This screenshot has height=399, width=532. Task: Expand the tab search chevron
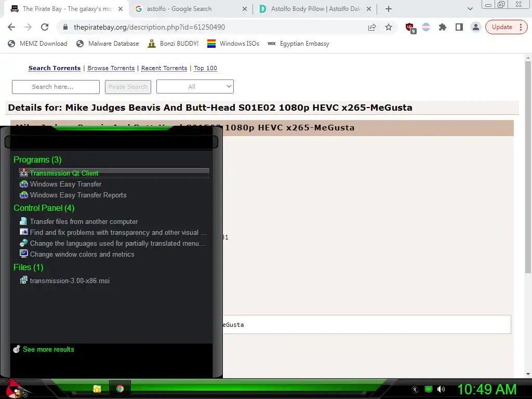470,9
